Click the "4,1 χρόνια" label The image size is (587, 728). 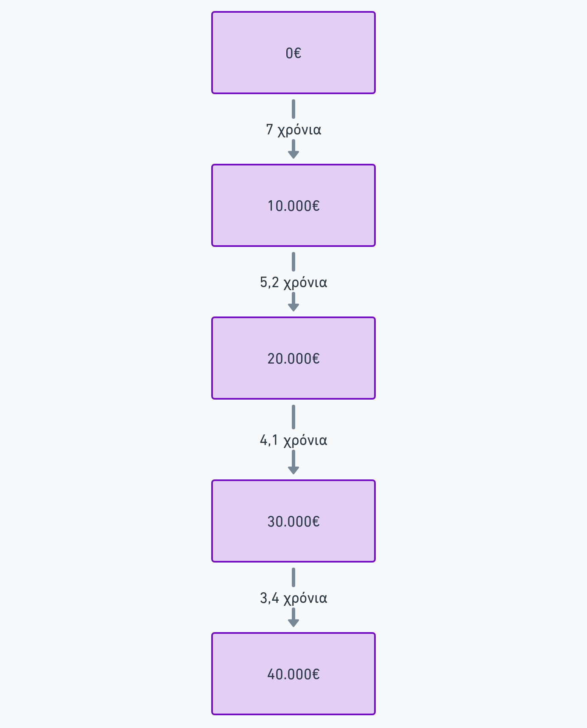click(x=293, y=440)
